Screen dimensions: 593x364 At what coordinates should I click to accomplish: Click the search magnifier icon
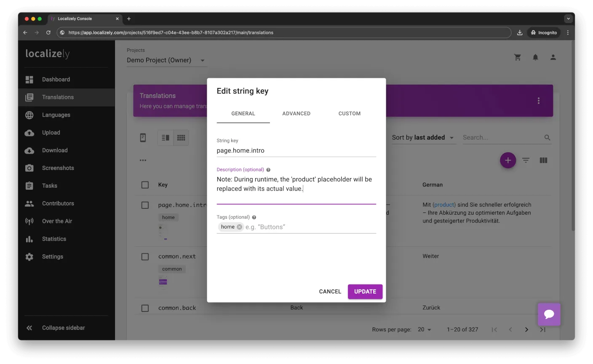point(547,138)
